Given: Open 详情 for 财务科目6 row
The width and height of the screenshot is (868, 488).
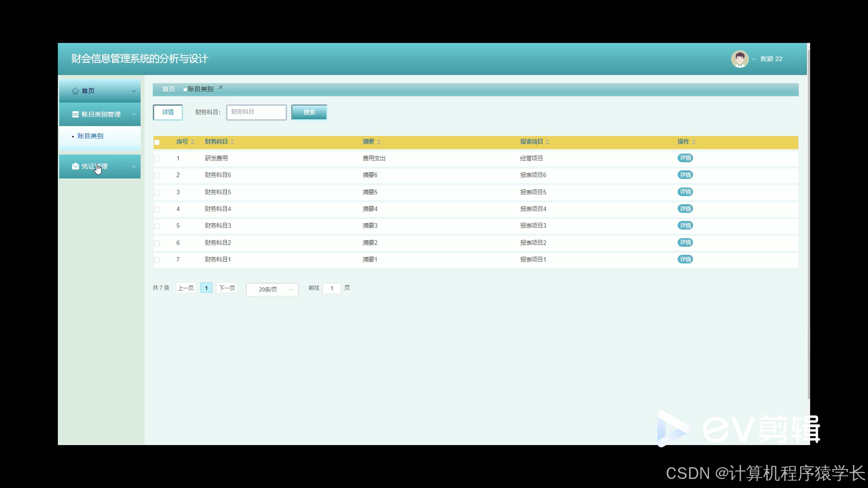Looking at the screenshot, I should pyautogui.click(x=685, y=175).
